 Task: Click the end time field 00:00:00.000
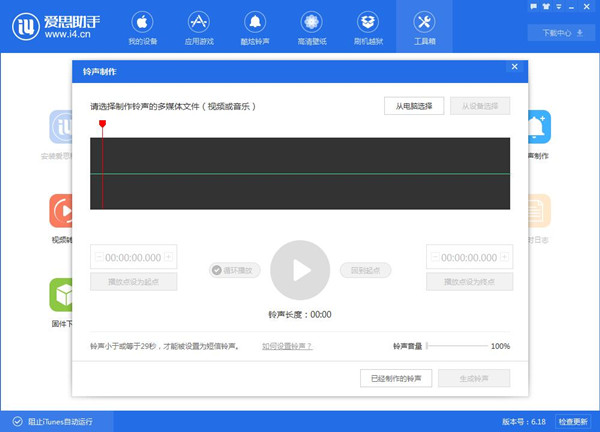click(470, 257)
